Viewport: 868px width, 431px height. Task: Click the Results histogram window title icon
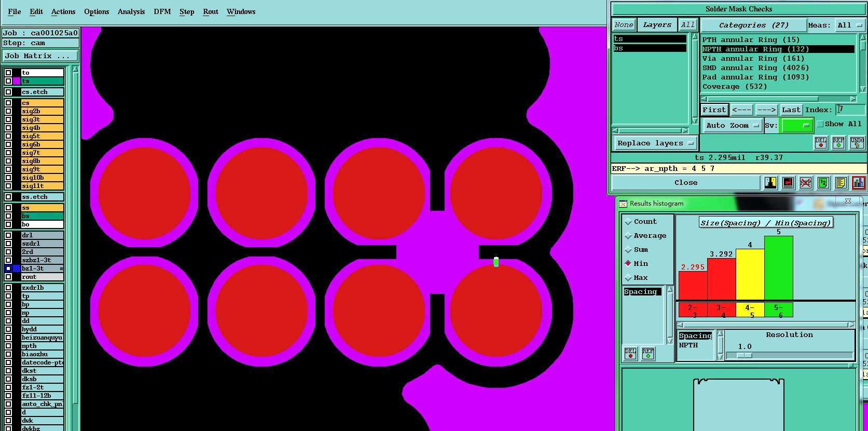pyautogui.click(x=623, y=204)
